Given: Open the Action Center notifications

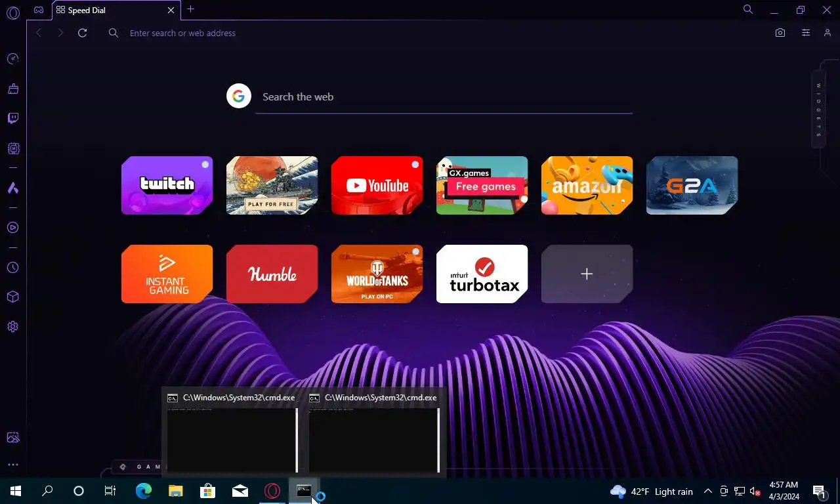Looking at the screenshot, I should (x=820, y=491).
